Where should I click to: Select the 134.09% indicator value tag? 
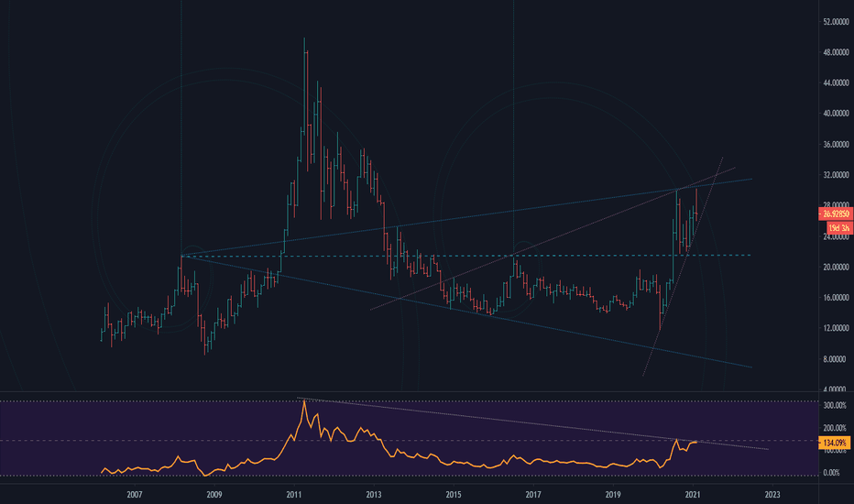[x=835, y=443]
